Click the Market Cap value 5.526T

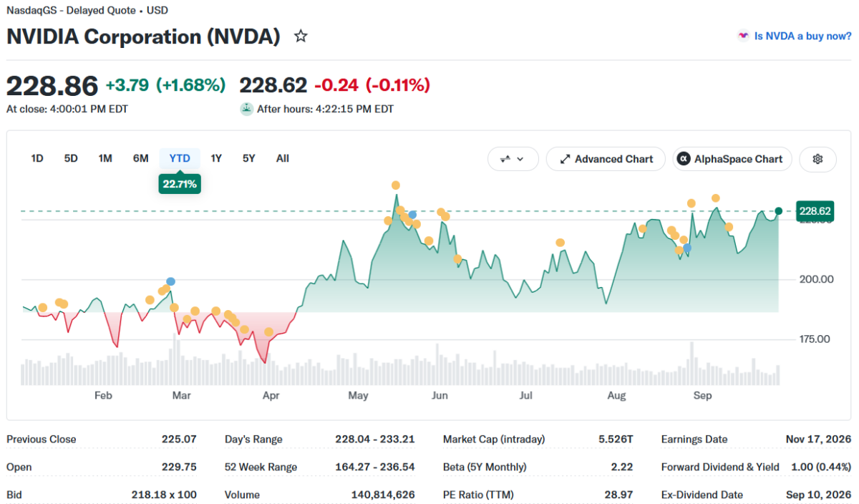pyautogui.click(x=617, y=440)
